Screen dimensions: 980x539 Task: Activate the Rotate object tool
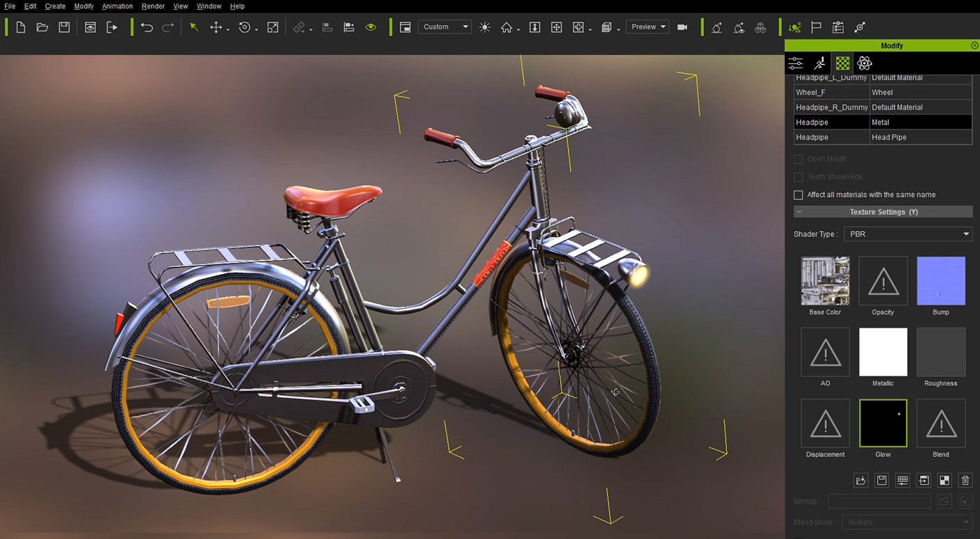point(245,27)
